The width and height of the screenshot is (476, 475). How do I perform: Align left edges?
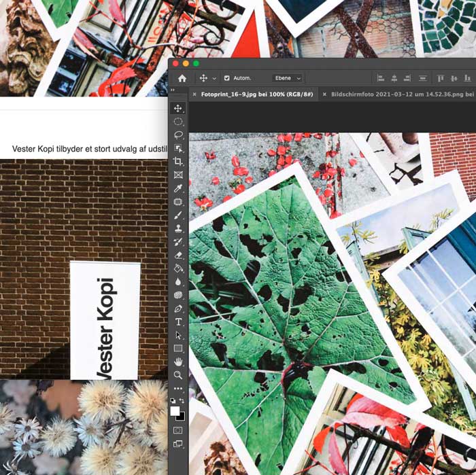click(x=380, y=78)
